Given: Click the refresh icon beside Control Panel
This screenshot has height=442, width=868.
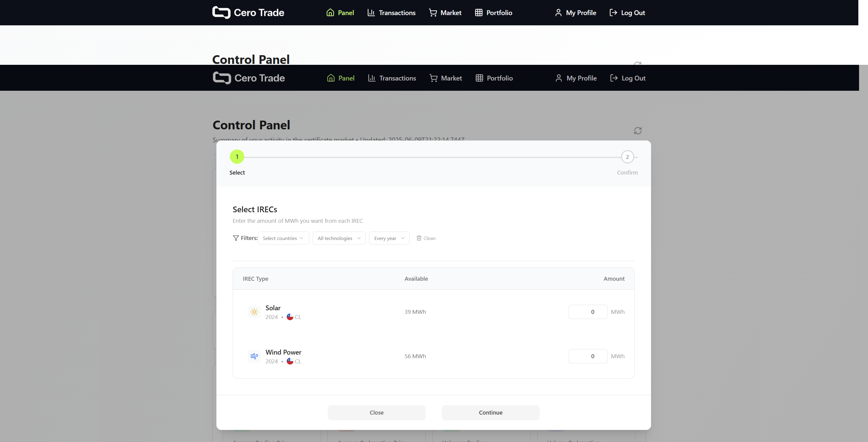Looking at the screenshot, I should click(637, 131).
